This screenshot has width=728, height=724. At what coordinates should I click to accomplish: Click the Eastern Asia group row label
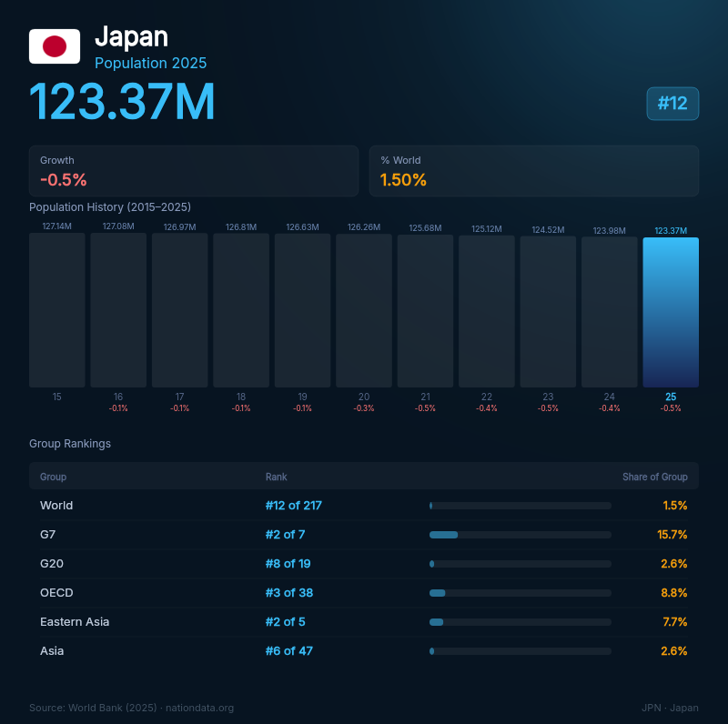[x=75, y=622]
